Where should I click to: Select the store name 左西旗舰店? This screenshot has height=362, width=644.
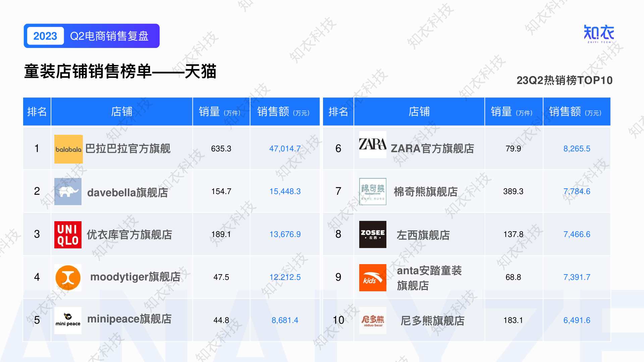click(x=423, y=235)
